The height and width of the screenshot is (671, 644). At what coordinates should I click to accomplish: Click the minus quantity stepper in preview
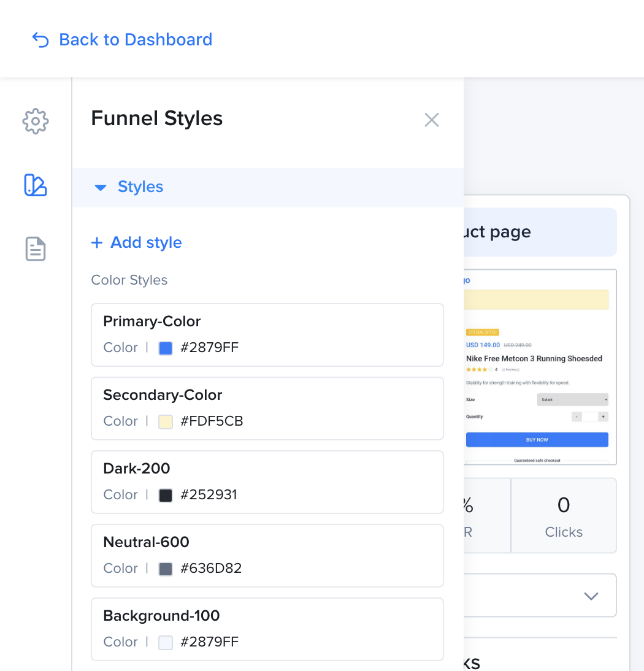click(577, 417)
